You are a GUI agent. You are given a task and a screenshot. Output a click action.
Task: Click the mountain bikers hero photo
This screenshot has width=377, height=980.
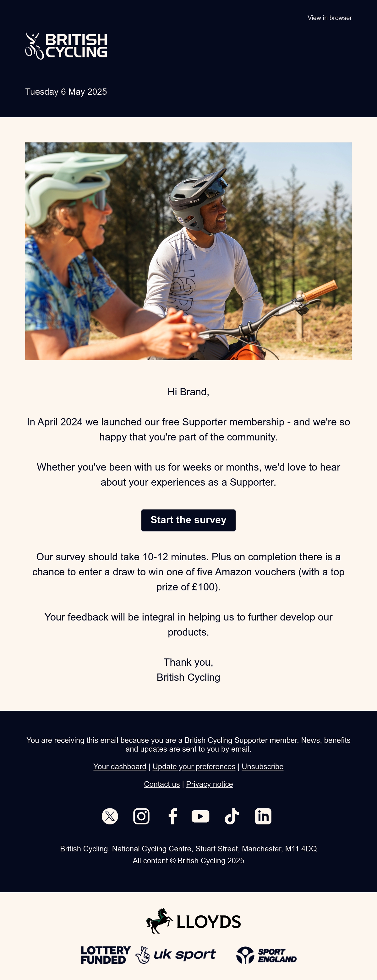coord(188,251)
